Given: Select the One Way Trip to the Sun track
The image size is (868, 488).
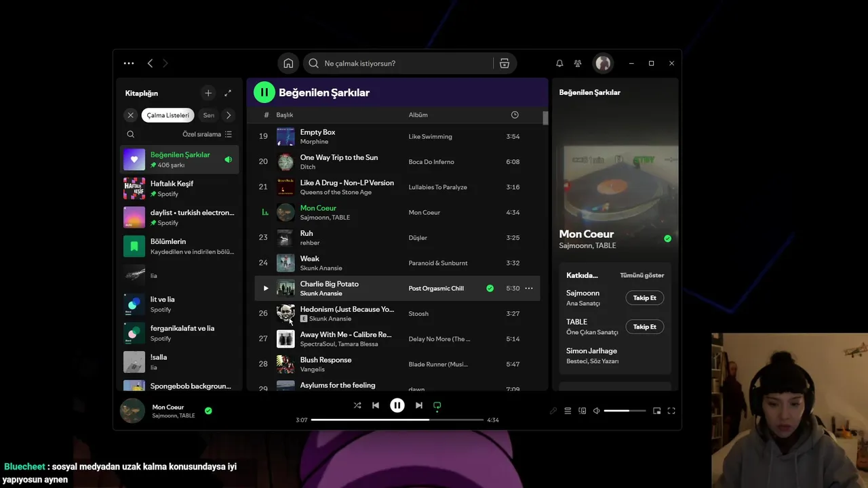Looking at the screenshot, I should tap(397, 161).
